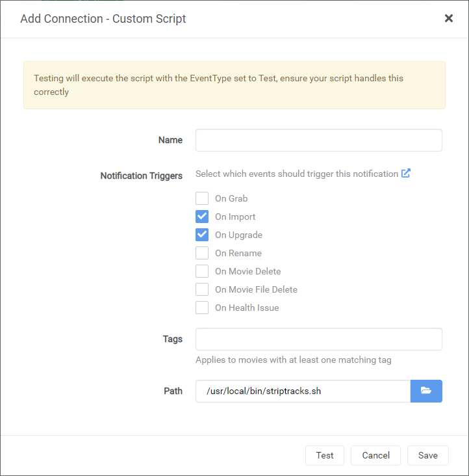Click the Path text field
The height and width of the screenshot is (476, 469).
tap(303, 391)
